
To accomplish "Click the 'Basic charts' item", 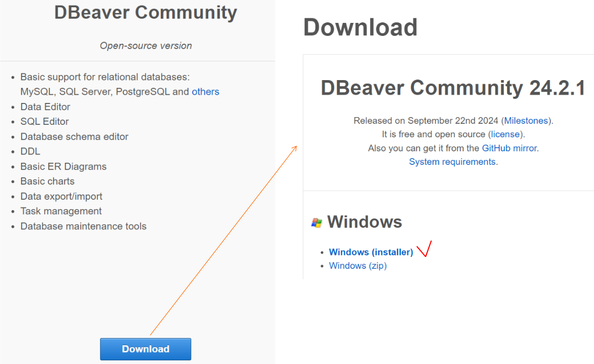I will point(47,181).
